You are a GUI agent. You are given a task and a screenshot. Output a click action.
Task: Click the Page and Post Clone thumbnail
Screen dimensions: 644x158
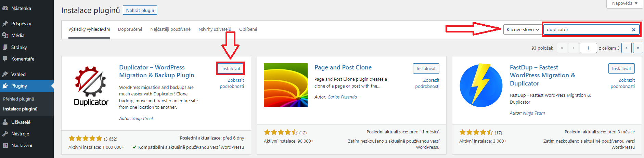click(x=285, y=85)
